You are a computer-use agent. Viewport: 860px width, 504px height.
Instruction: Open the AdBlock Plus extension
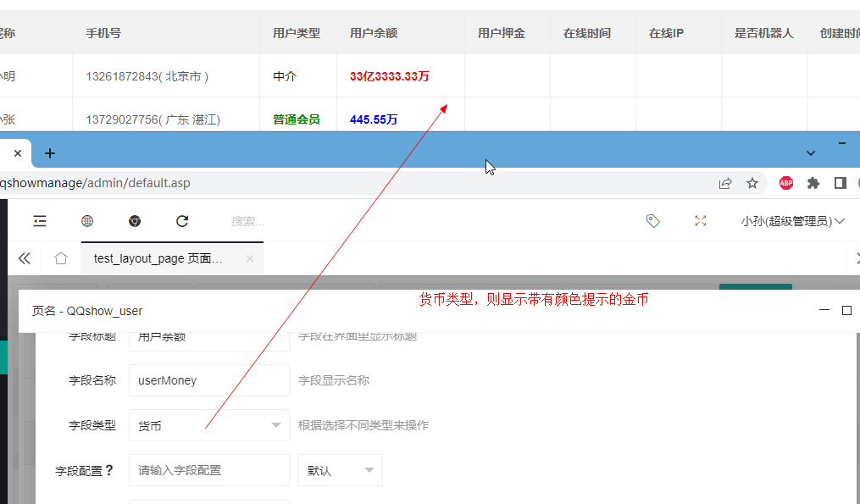click(786, 183)
